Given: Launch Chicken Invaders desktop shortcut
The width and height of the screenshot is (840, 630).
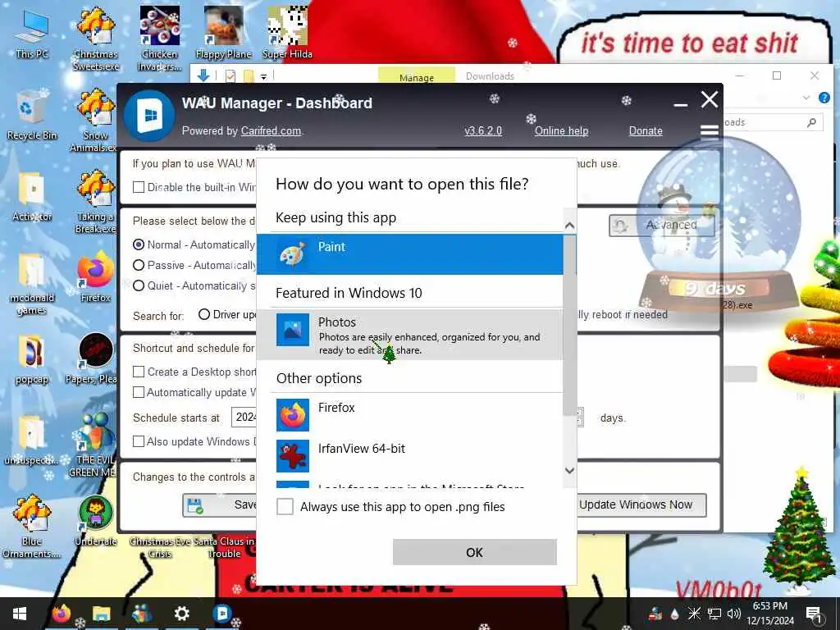Looking at the screenshot, I should pyautogui.click(x=160, y=39).
